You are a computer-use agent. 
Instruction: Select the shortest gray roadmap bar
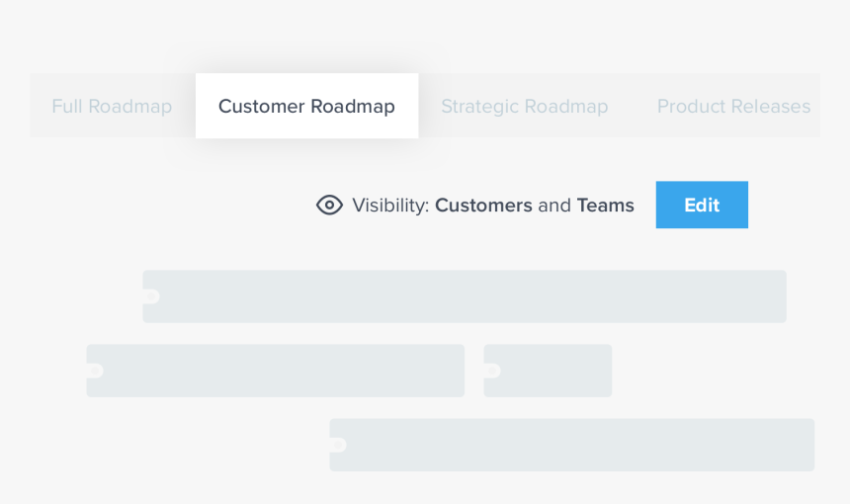pyautogui.click(x=549, y=371)
